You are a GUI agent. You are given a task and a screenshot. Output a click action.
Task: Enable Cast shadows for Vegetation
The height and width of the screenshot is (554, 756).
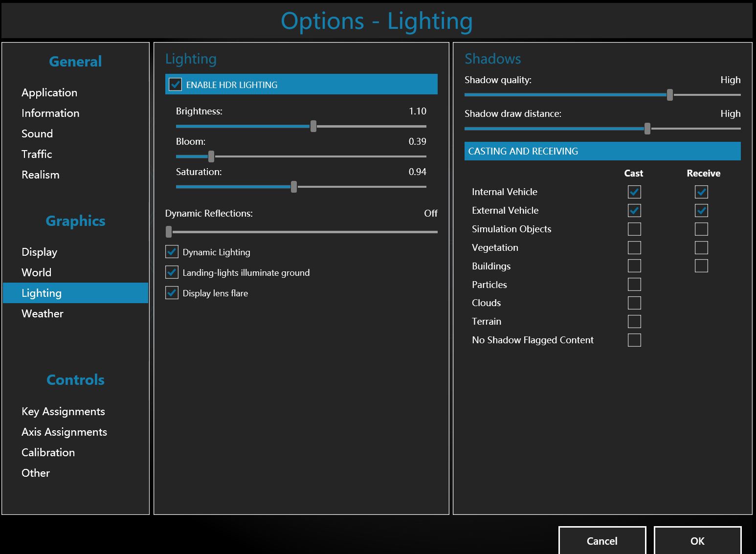634,247
